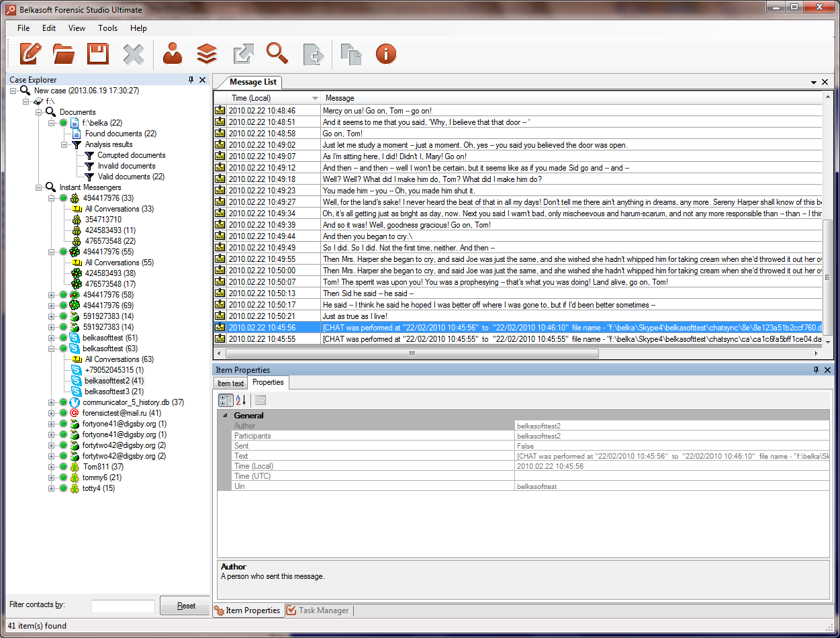Pin the Case Explorer panel
Viewport: 840px width, 638px height.
click(191, 80)
